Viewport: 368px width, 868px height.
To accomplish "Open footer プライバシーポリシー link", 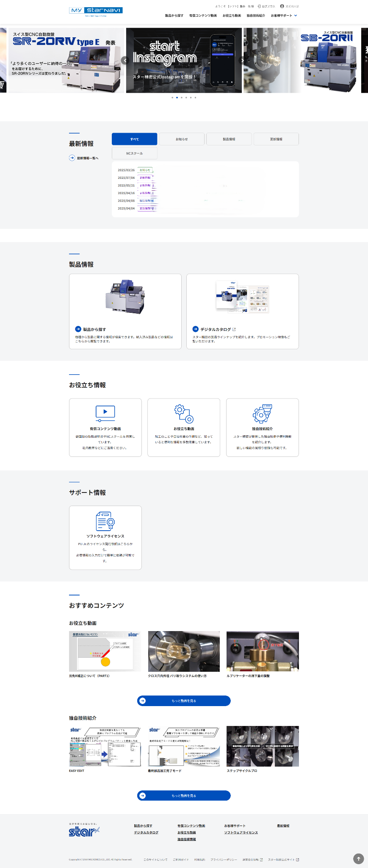I will coord(224,860).
